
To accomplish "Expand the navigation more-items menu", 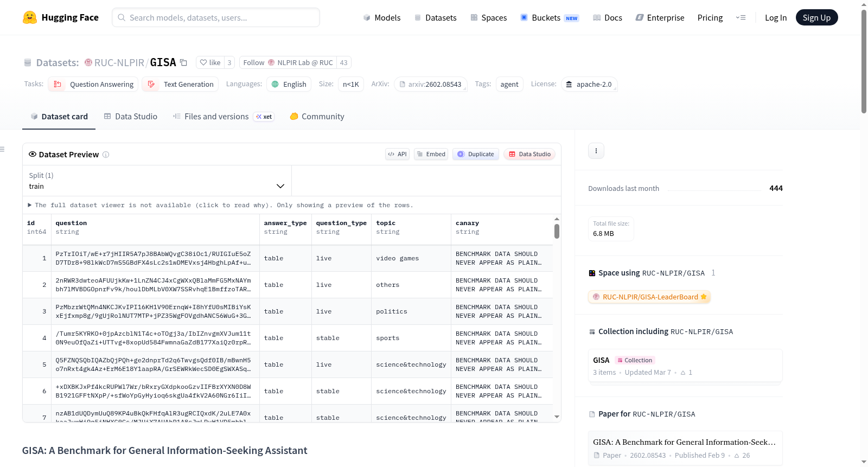I will click(x=741, y=17).
